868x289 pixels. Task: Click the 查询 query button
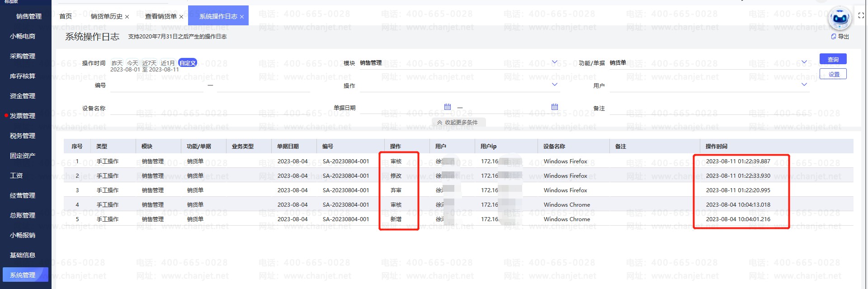click(833, 59)
